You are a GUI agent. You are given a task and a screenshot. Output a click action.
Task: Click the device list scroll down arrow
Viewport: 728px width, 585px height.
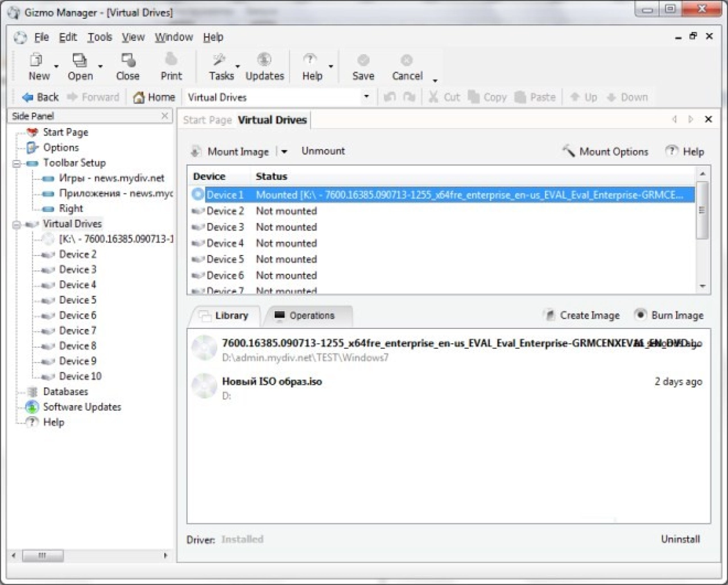click(702, 286)
